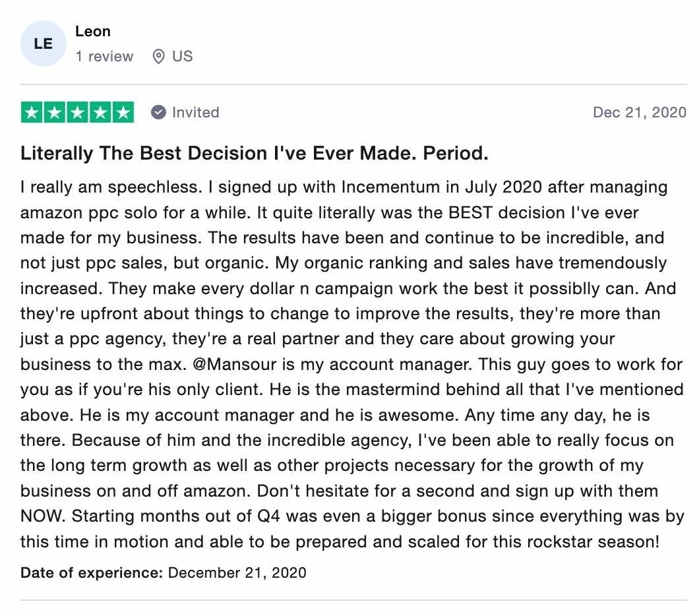Click the second green rating star
Screen dimensions: 699x616
pos(54,112)
